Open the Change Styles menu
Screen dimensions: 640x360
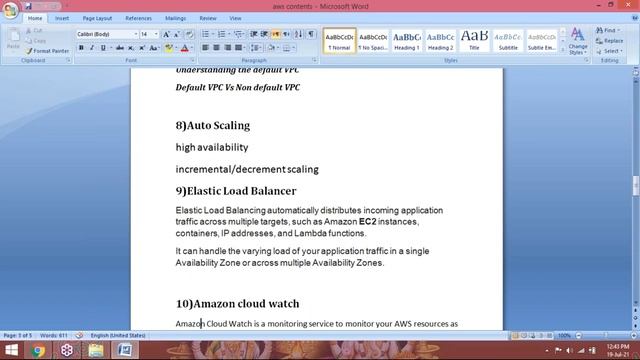pyautogui.click(x=578, y=41)
